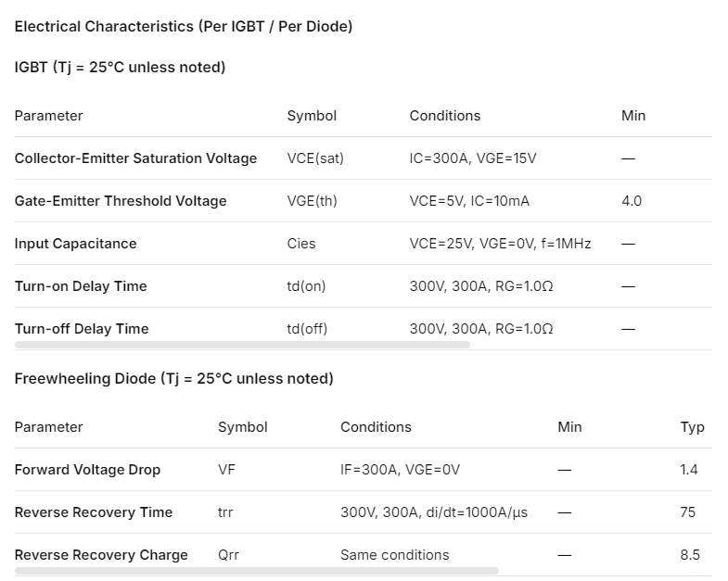This screenshot has width=728, height=581.
Task: Select the Collector-Emitter Saturation Voltage row label
Action: [135, 158]
